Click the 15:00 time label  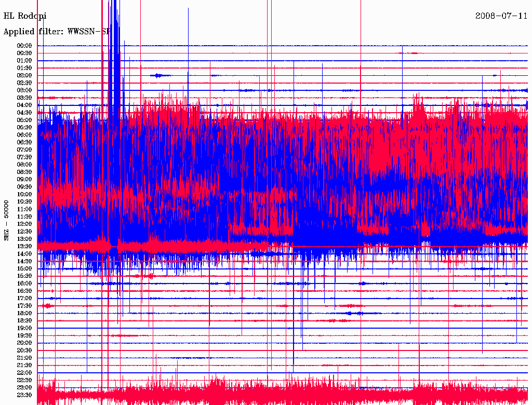tap(24, 268)
